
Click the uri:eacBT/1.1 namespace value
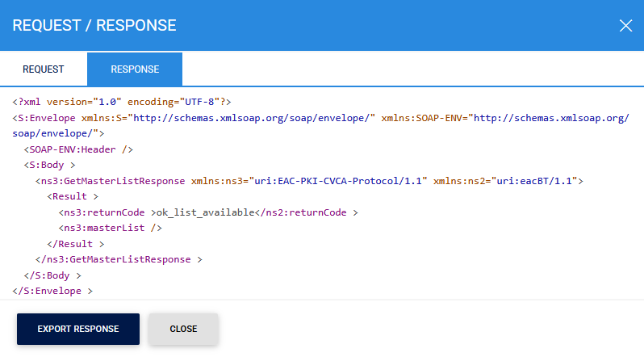tap(534, 181)
